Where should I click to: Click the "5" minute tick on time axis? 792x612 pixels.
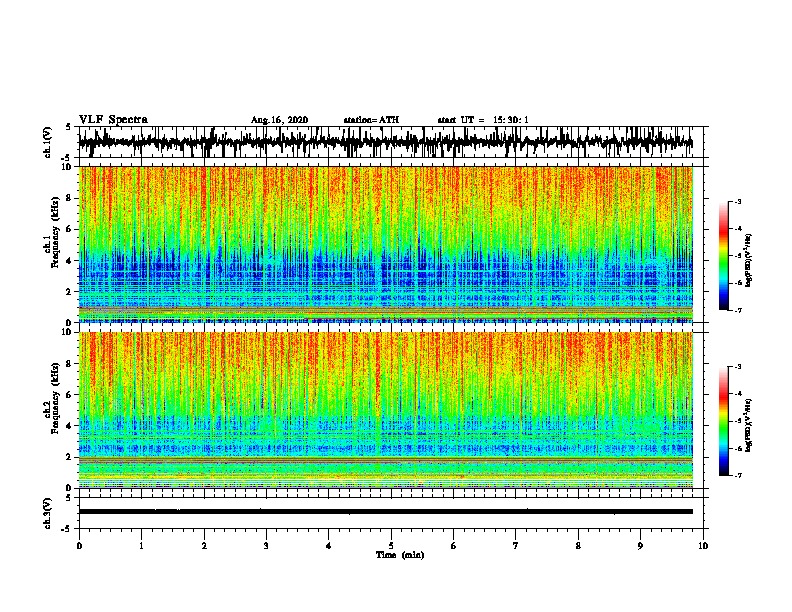coord(391,546)
